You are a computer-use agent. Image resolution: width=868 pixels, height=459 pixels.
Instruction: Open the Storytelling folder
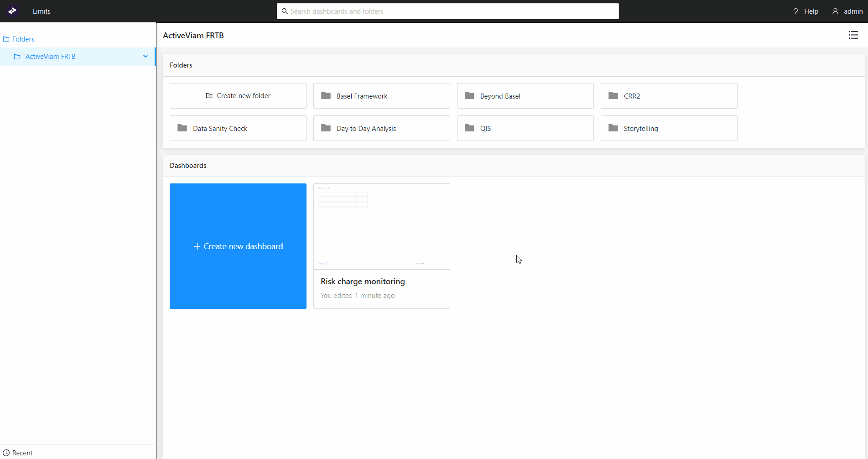coord(669,128)
